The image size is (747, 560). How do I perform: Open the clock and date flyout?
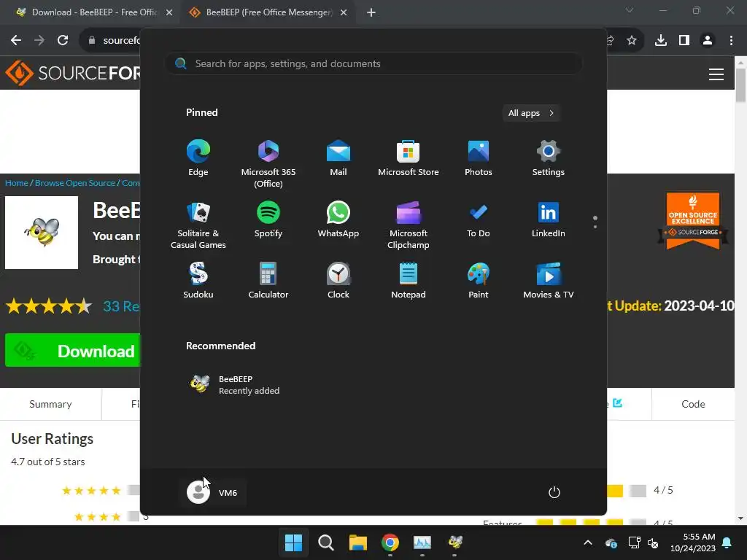(x=693, y=542)
